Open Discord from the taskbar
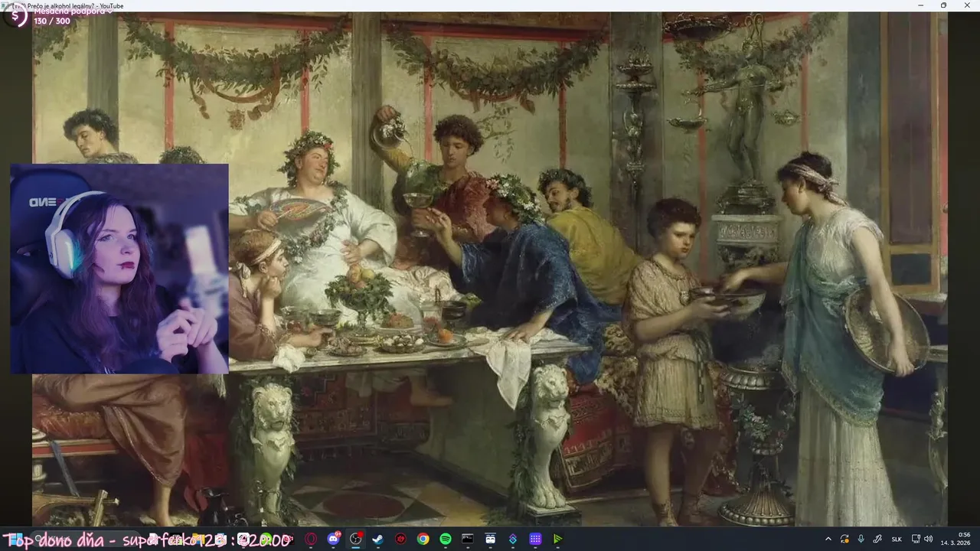 pyautogui.click(x=333, y=539)
